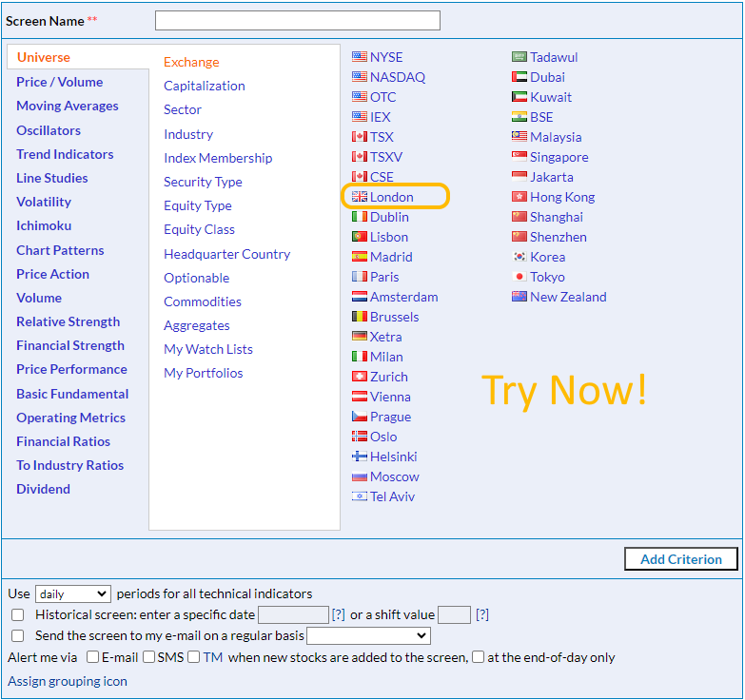
Task: Click the Kuwait flag icon
Action: (520, 97)
